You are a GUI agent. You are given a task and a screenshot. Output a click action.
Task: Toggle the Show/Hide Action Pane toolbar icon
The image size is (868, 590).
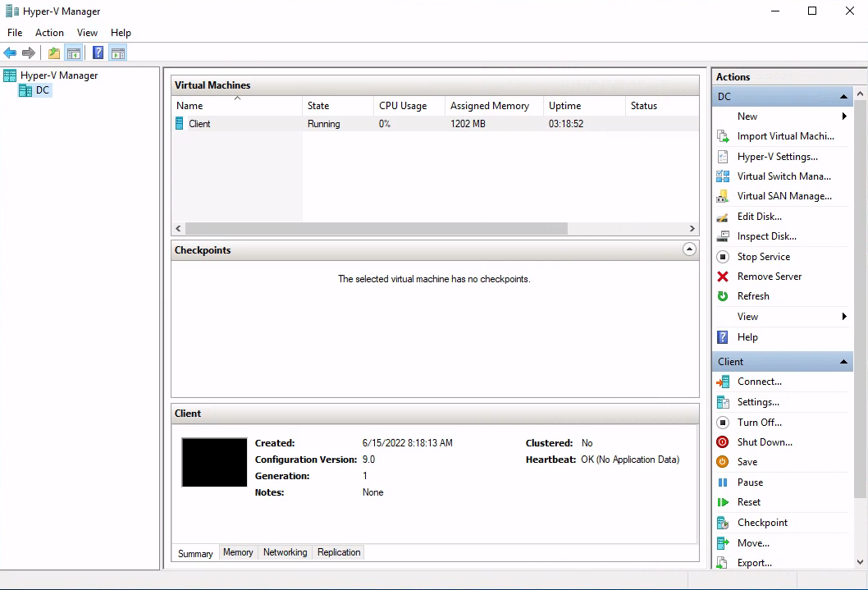coord(118,53)
